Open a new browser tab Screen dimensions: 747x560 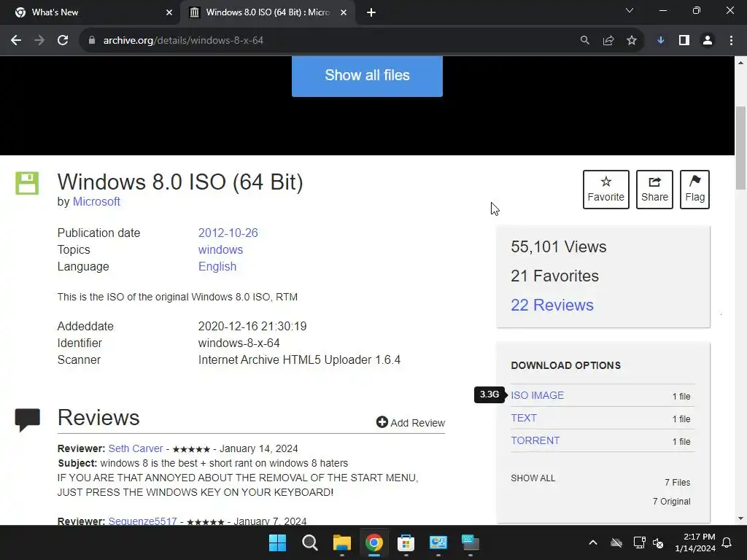(371, 12)
